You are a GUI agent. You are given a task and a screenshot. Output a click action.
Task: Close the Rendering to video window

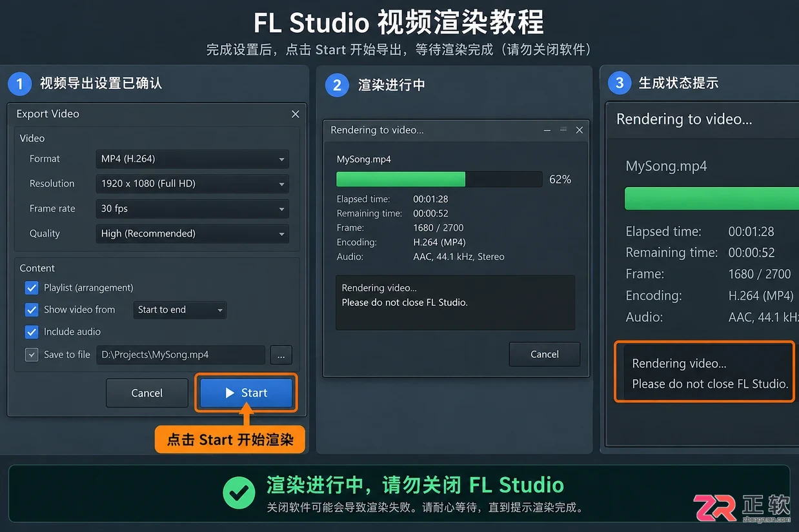tap(580, 130)
